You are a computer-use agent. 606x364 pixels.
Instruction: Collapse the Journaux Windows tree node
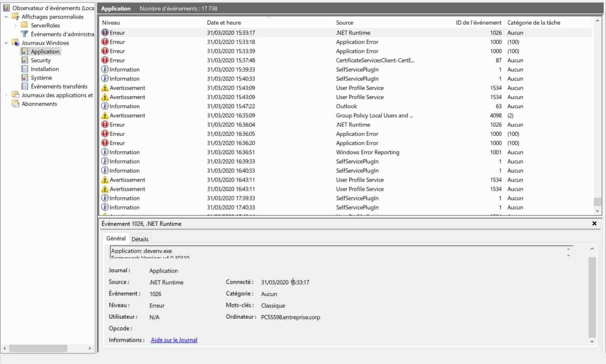tap(6, 43)
